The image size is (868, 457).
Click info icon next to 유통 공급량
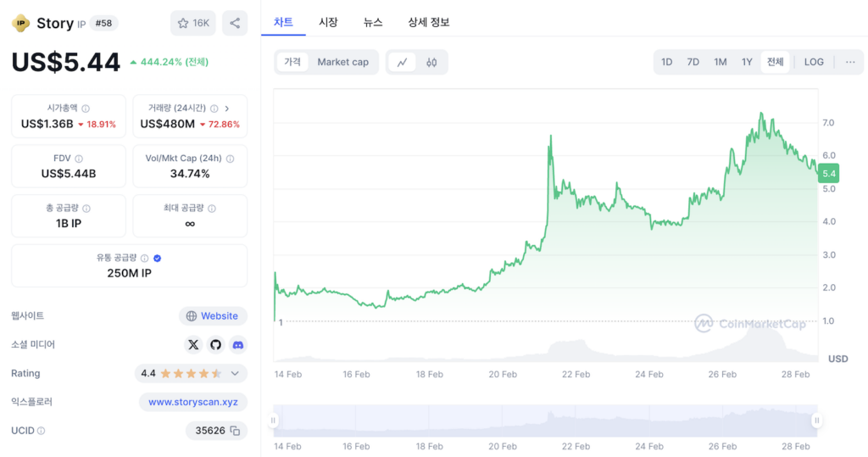coord(144,258)
